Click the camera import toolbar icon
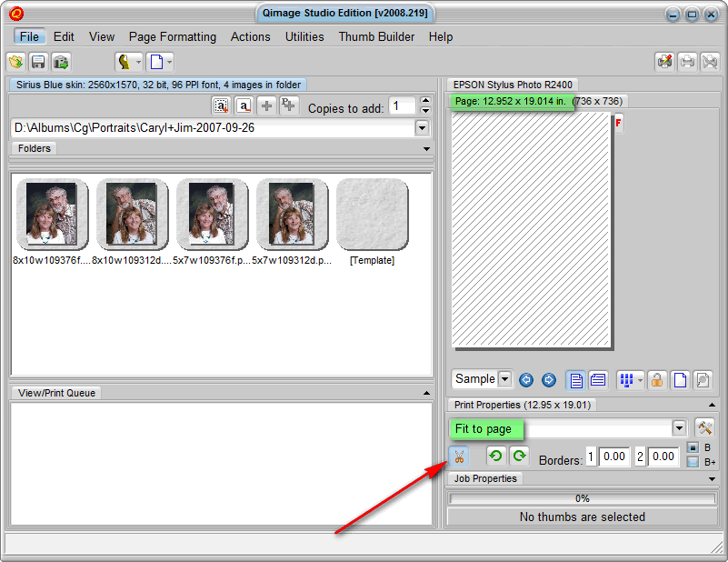This screenshot has height=562, width=728. [60, 62]
